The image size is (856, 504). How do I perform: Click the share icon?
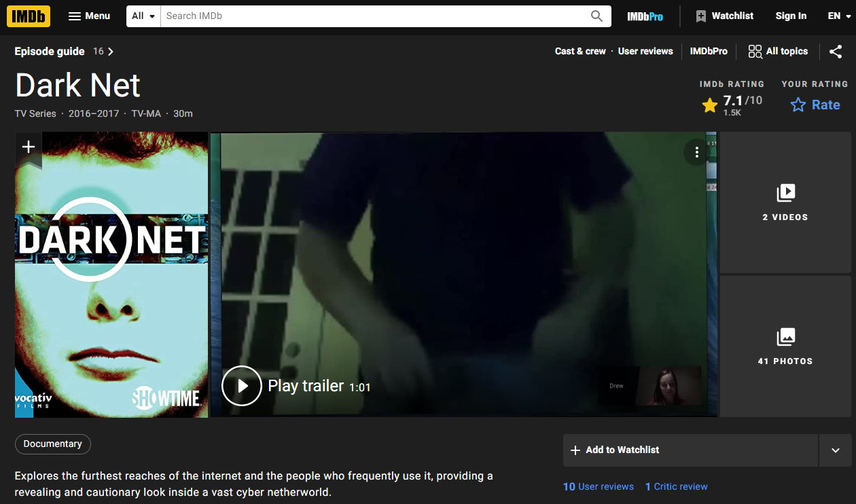836,51
